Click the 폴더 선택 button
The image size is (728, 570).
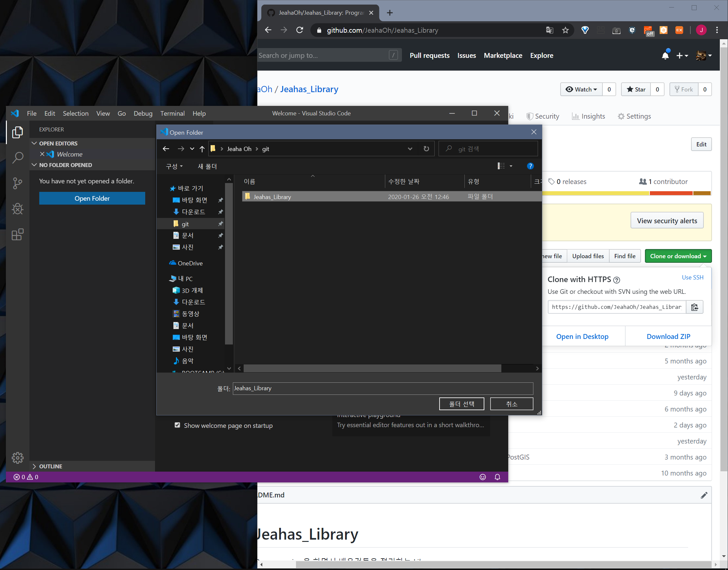461,404
